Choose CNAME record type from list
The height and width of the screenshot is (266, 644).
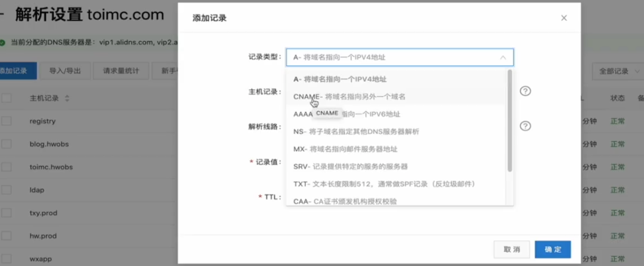(349, 96)
